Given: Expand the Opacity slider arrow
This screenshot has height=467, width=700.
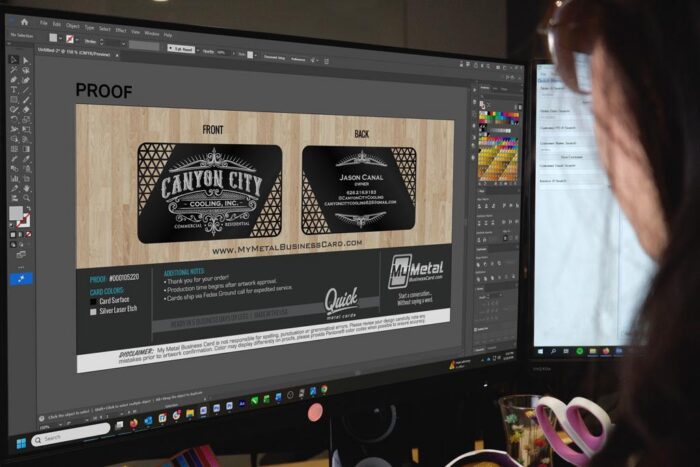Looking at the screenshot, I should point(233,53).
